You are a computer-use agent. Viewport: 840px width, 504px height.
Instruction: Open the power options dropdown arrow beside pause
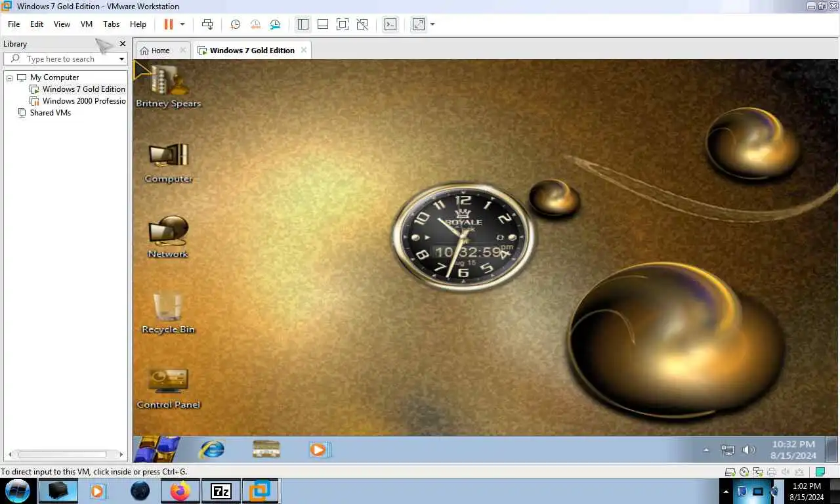(182, 24)
